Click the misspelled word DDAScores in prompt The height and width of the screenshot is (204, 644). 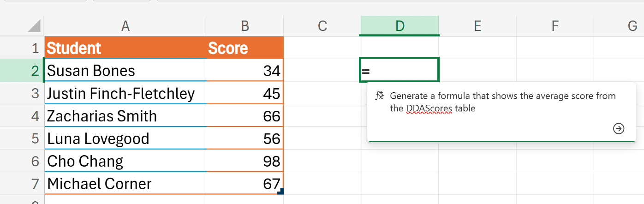(429, 109)
